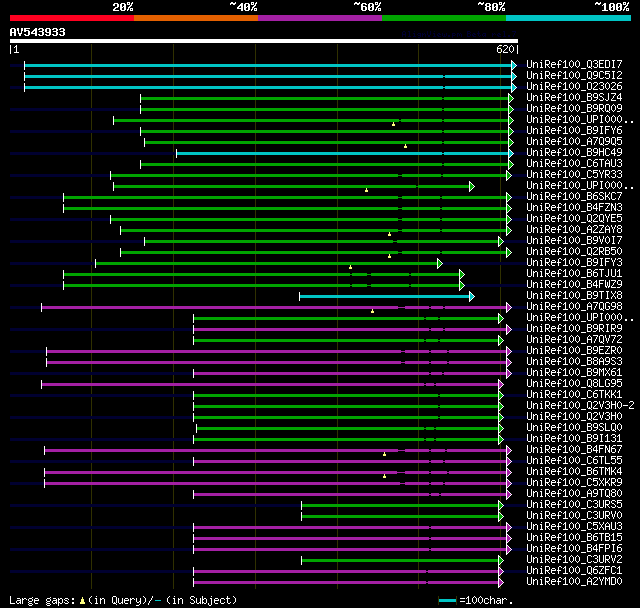Click the UniRef100_B9IFY6 label
This screenshot has width=640, height=608.
pyautogui.click(x=574, y=131)
